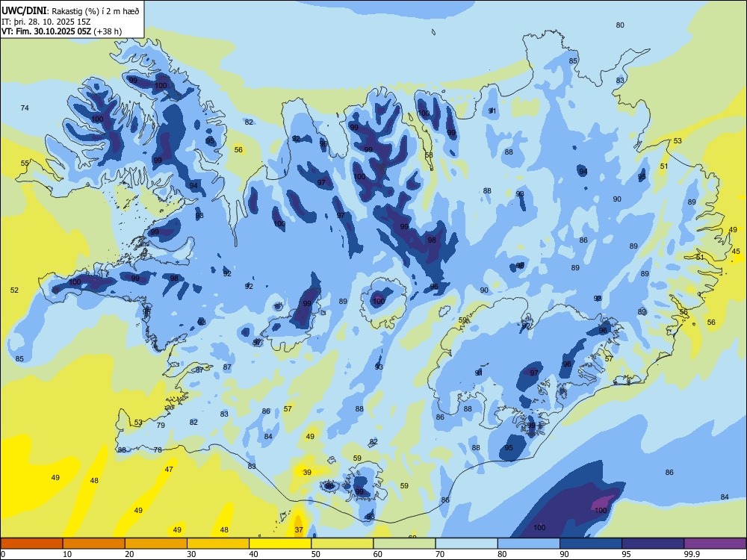The image size is (747, 560).
Task: Click the '55' humidity value on the map
Action: click(x=25, y=164)
